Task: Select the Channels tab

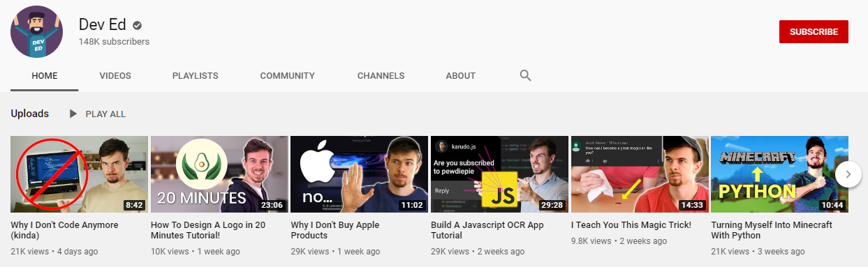Action: pyautogui.click(x=381, y=75)
